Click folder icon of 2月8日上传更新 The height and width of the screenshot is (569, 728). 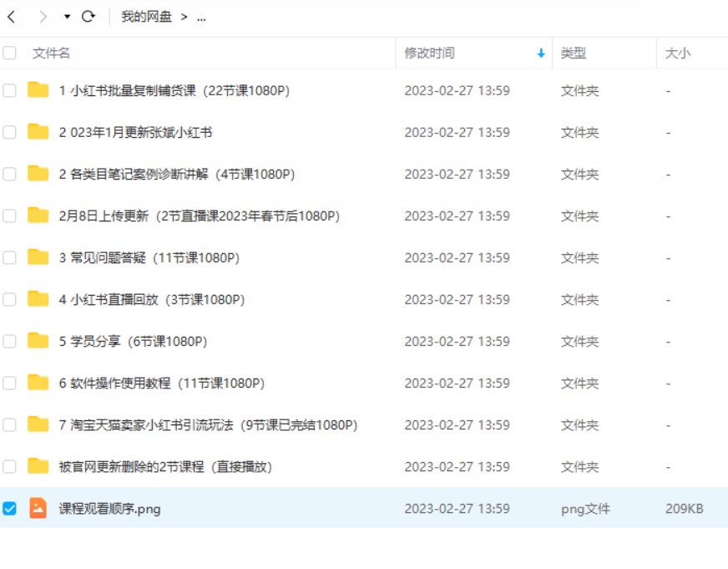click(x=38, y=215)
